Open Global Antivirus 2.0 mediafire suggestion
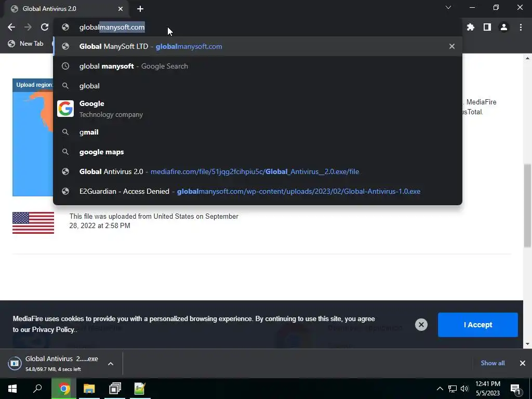 click(258, 171)
